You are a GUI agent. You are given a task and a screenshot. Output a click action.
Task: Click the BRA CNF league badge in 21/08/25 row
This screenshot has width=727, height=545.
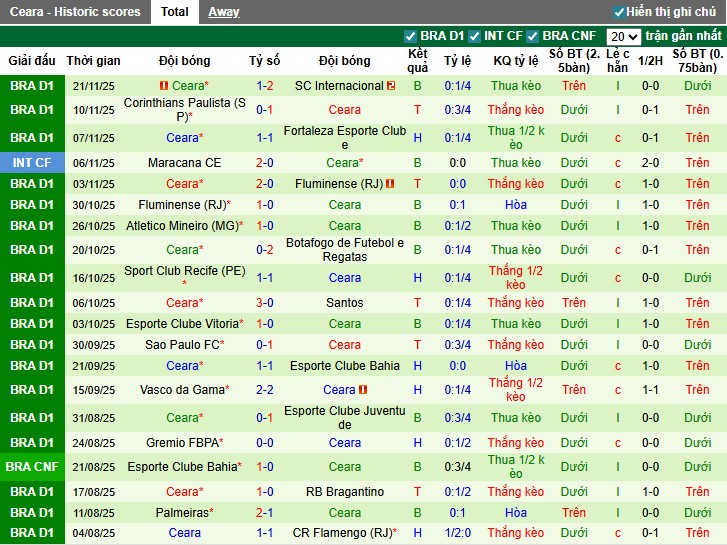point(32,467)
